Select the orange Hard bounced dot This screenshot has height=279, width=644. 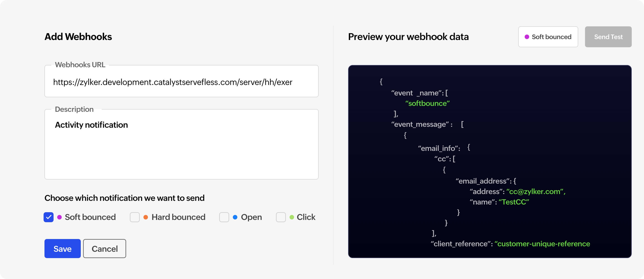145,217
